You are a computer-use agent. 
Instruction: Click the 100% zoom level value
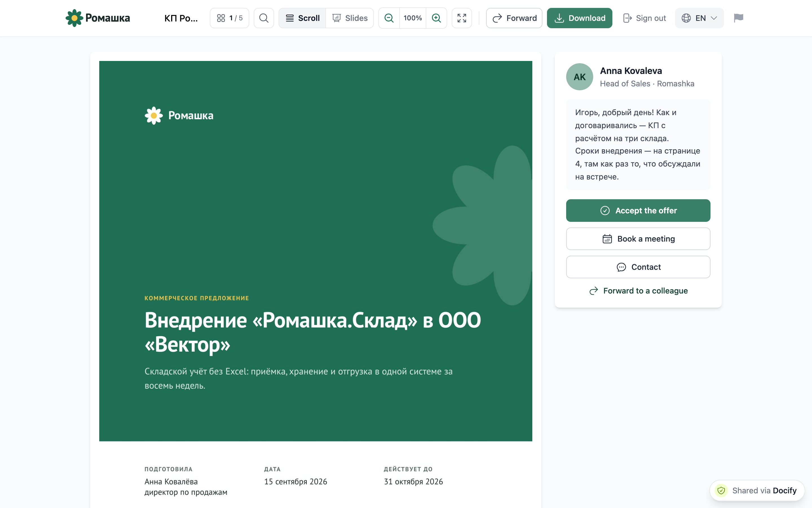(413, 18)
